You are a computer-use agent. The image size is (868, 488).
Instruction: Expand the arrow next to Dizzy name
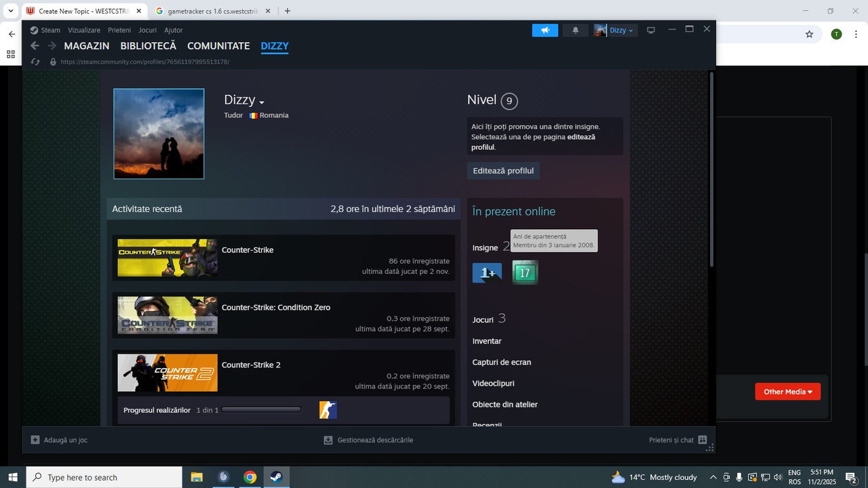pos(262,102)
